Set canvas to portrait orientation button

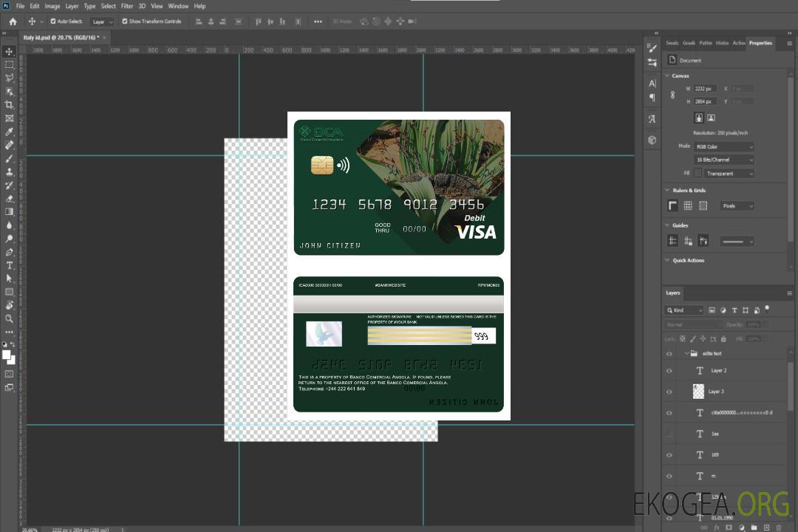tap(699, 117)
